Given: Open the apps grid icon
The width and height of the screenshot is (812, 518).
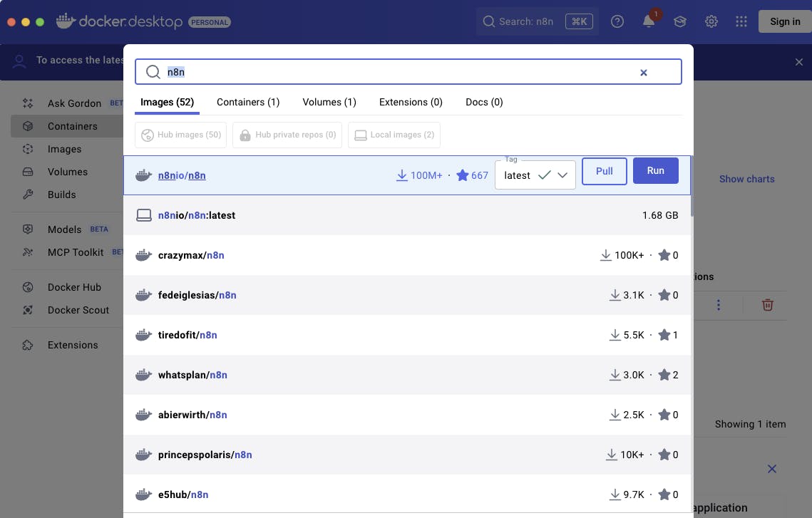Looking at the screenshot, I should point(741,22).
